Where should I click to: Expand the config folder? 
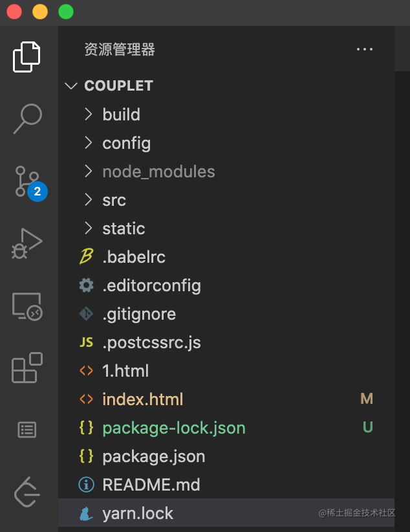click(126, 143)
